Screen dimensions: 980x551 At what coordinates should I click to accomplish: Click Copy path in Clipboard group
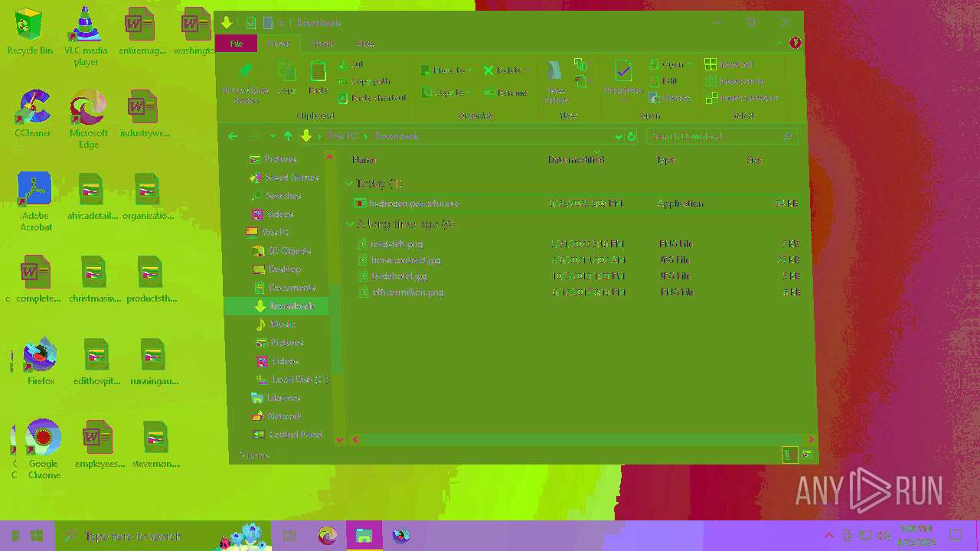(364, 81)
